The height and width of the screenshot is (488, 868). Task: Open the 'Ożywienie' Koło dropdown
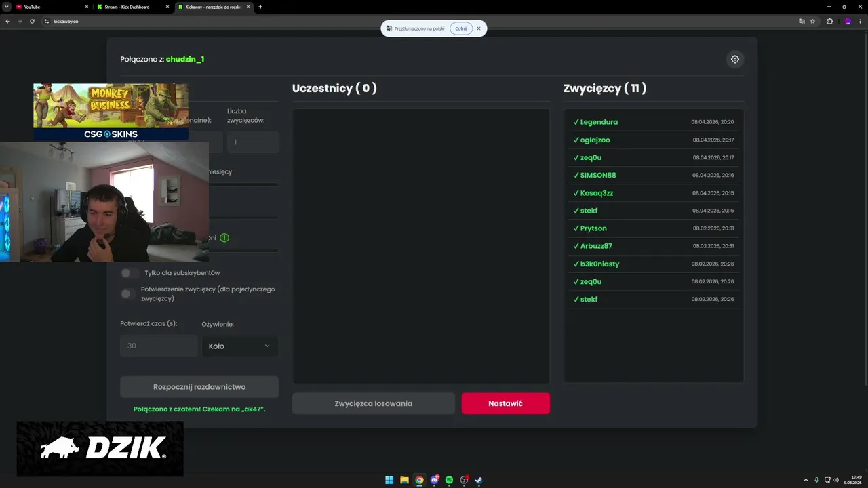240,346
